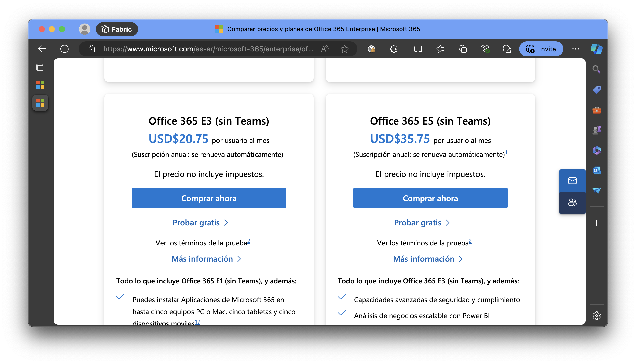Viewport: 636px width, 364px height.
Task: Customize sidebar with plus button
Action: [x=596, y=223]
